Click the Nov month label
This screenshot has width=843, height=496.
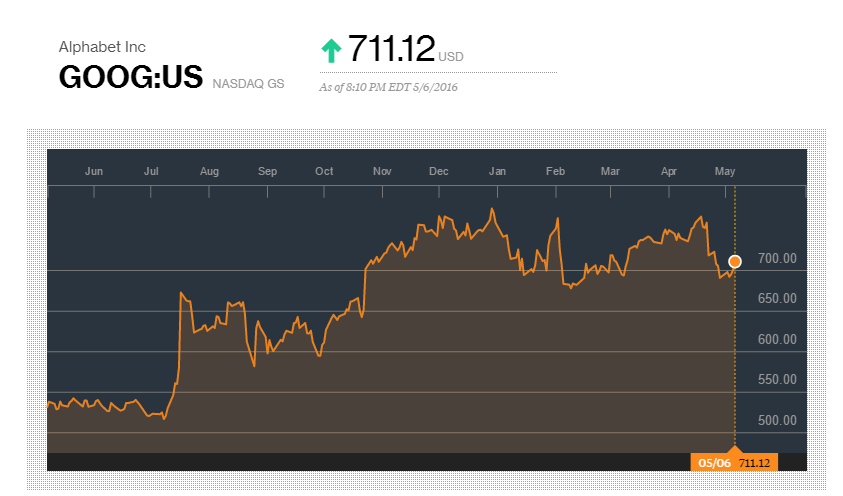382,171
